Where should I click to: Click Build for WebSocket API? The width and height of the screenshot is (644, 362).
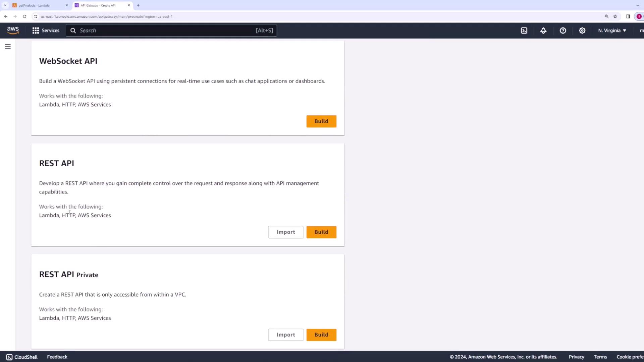pyautogui.click(x=321, y=121)
